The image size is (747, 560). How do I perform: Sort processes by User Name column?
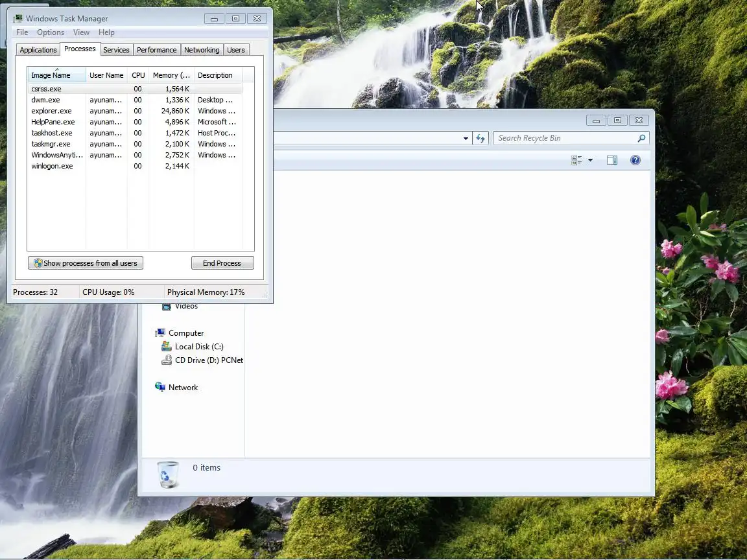coord(106,75)
